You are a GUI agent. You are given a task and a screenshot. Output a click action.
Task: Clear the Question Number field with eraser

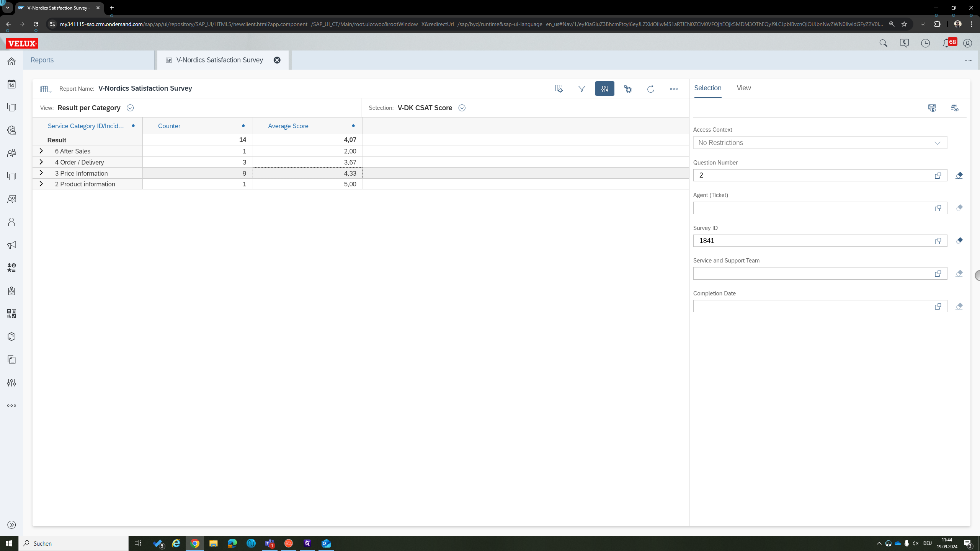959,175
